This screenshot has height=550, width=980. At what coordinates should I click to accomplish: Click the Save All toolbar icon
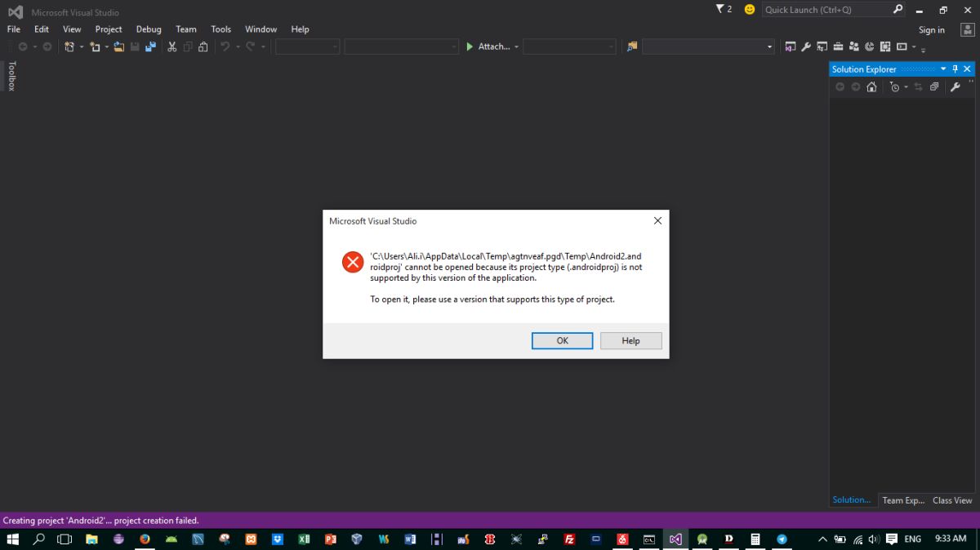[150, 47]
